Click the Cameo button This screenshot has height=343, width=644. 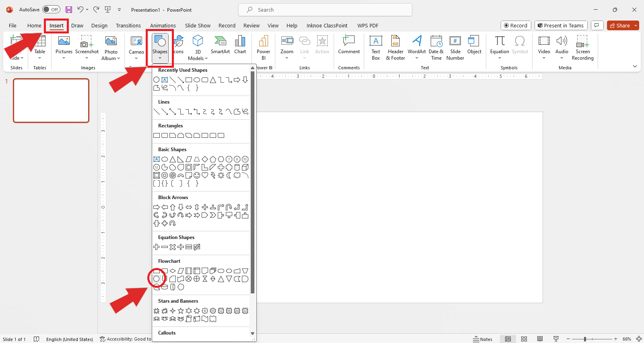(136, 47)
